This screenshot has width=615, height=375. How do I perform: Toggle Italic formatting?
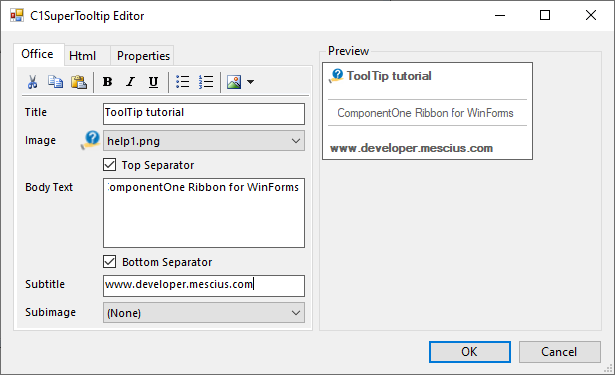pyautogui.click(x=130, y=82)
